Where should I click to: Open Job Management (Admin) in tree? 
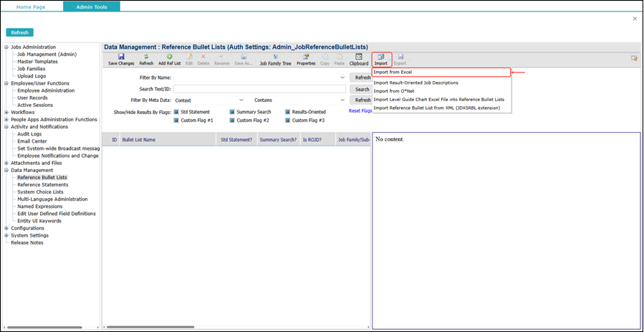point(47,54)
